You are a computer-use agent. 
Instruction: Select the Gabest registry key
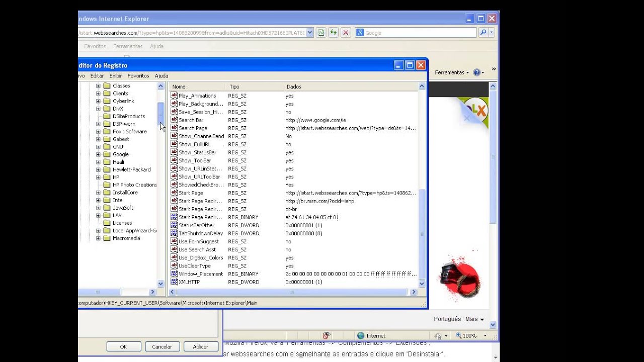[x=121, y=139]
